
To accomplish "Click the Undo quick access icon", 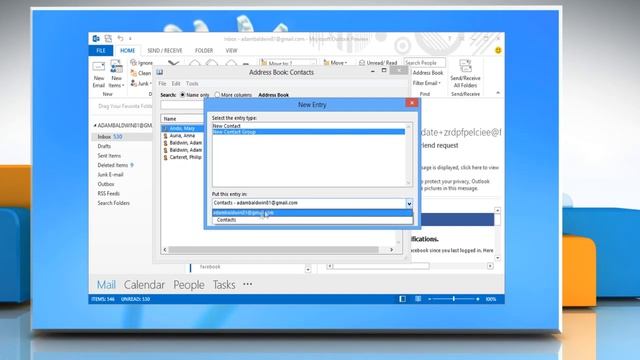I will 120,38.
